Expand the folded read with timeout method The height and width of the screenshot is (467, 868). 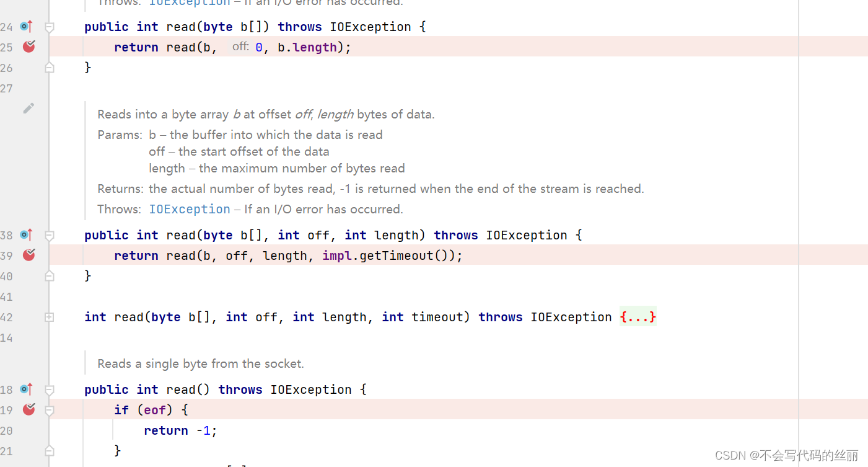click(50, 317)
